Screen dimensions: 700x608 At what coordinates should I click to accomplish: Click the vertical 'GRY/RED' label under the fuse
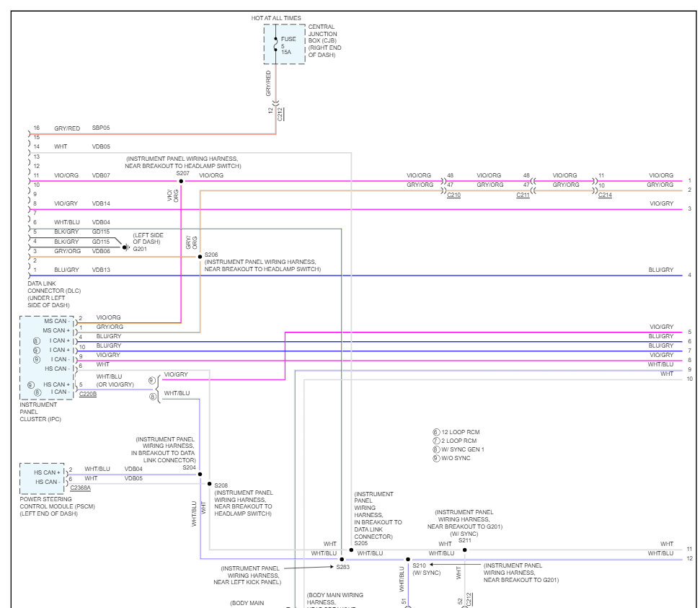268,84
